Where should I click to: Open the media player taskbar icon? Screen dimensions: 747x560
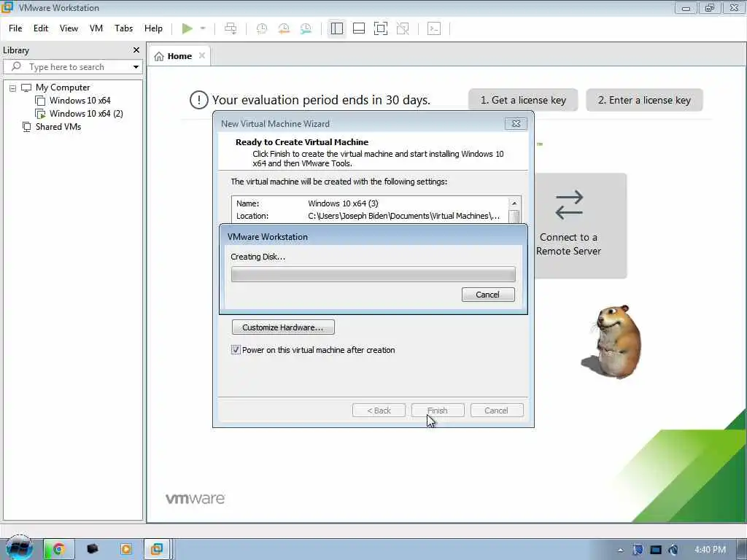coord(126,550)
